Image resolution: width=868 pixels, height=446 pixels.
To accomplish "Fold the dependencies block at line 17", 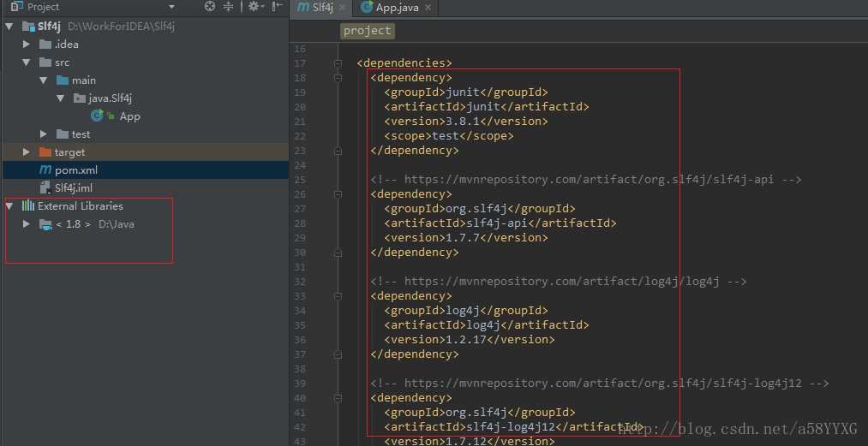I will click(x=338, y=63).
